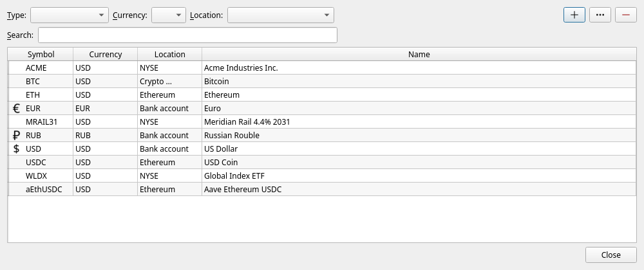Click the Bitcoin name cell
Viewport: 644px width, 270px height.
[419, 82]
